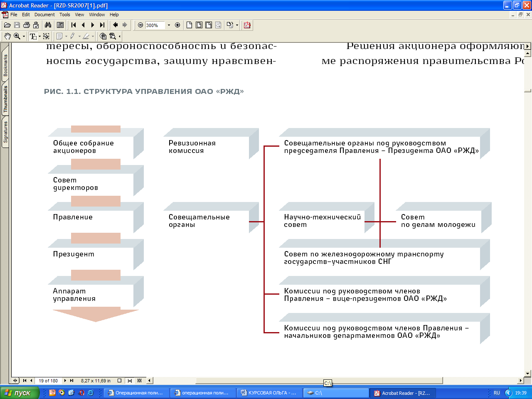Expand the Zoom tool dropdown arrow
532x399 pixels.
[24, 37]
